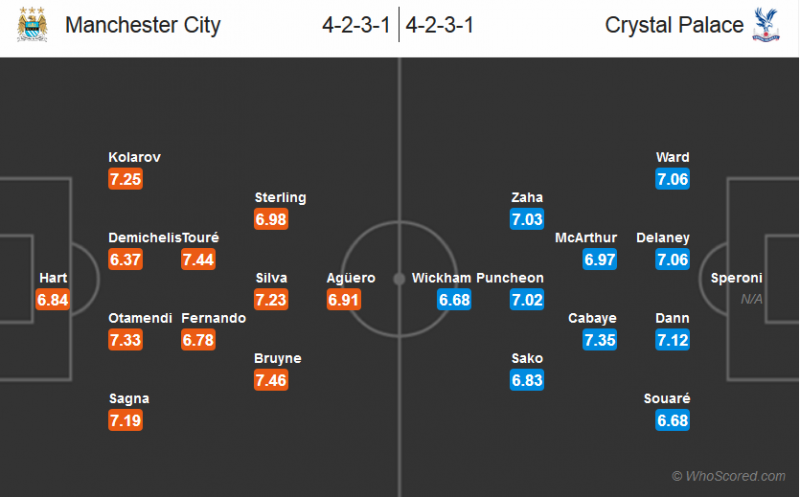
Task: Select Touré's 7.44 rating badge
Action: tap(199, 259)
